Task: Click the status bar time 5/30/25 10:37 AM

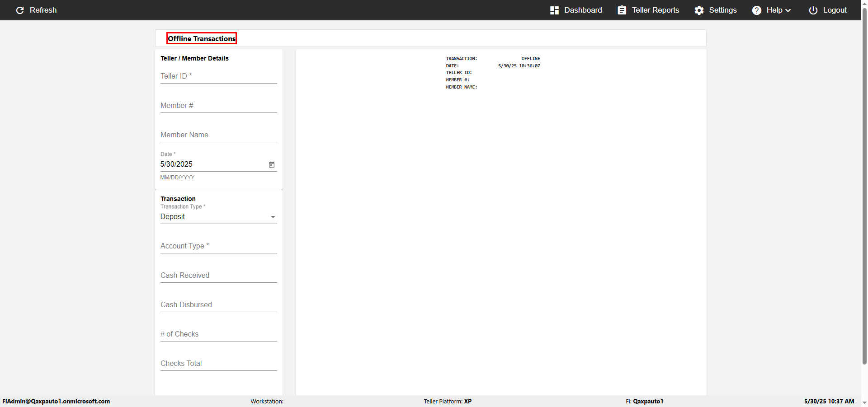Action: (829, 401)
